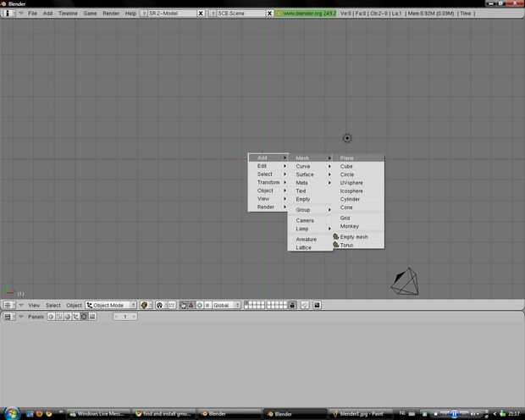Open the Help menu
525x420 pixels.
click(x=130, y=14)
